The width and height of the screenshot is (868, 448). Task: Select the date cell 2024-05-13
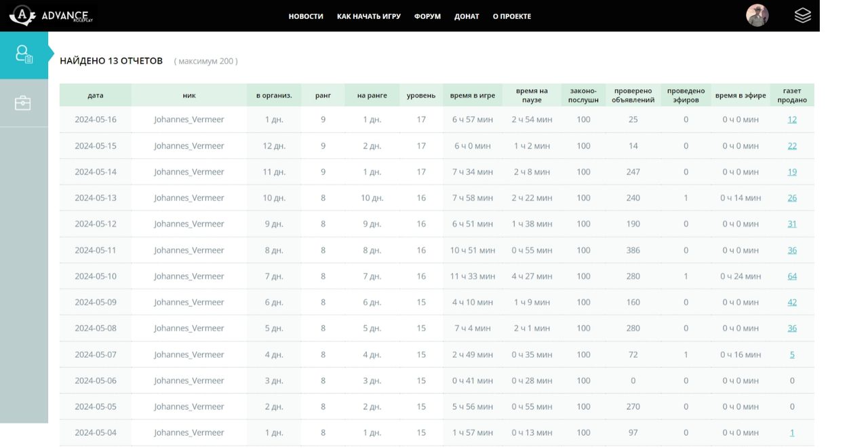(x=96, y=198)
